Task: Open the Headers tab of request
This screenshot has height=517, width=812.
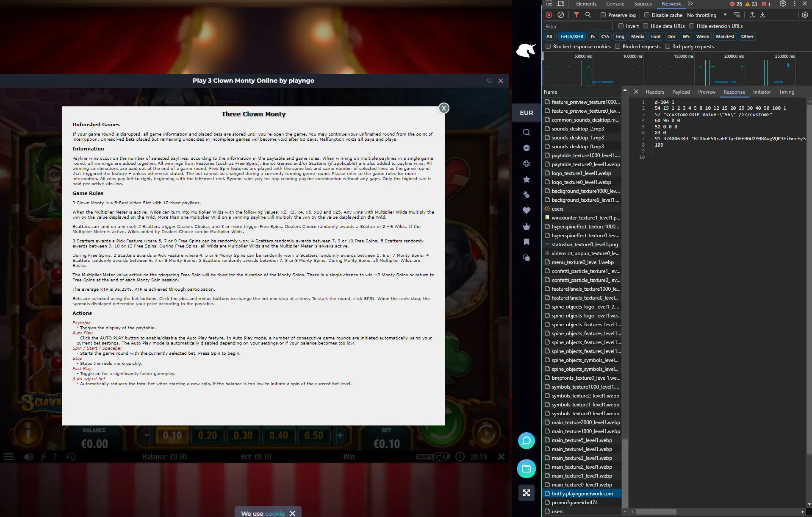Action: tap(655, 92)
